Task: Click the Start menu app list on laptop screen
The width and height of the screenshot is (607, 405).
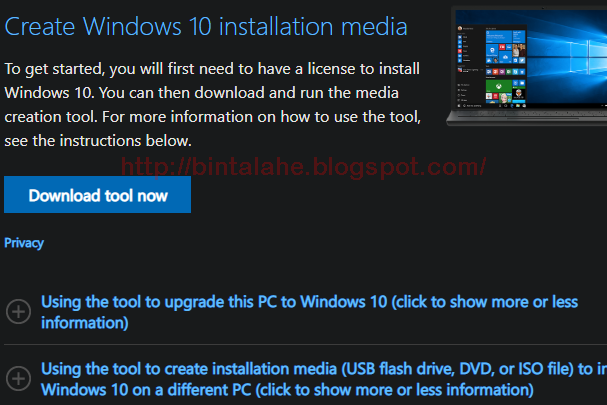Action: pos(470,66)
